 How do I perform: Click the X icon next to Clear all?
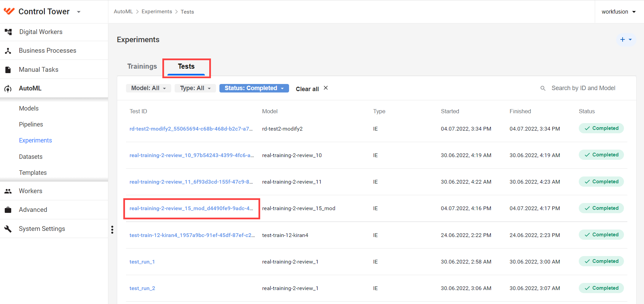(326, 88)
